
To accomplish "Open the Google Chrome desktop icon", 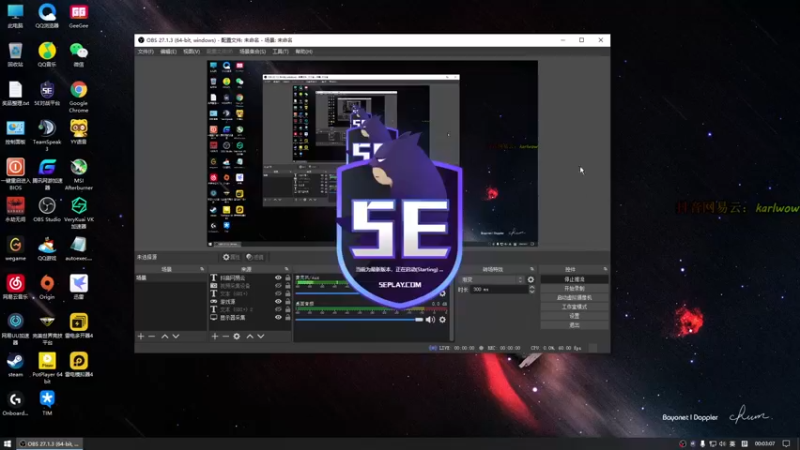I will pos(79,97).
